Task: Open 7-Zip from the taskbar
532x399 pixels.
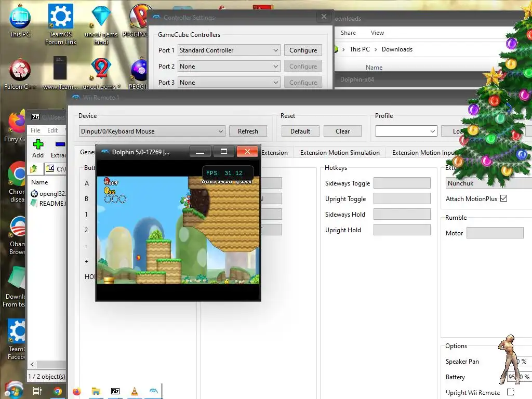Action: click(115, 391)
